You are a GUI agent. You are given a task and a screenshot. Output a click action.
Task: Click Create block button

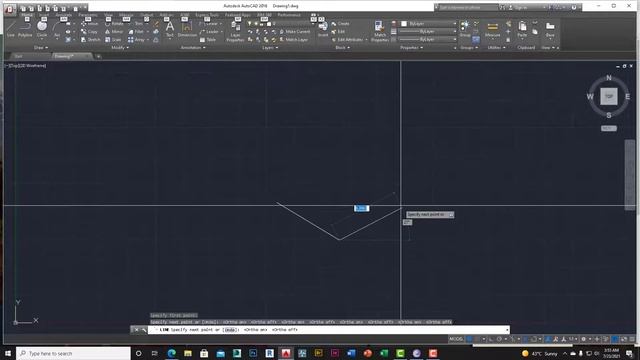[340, 24]
